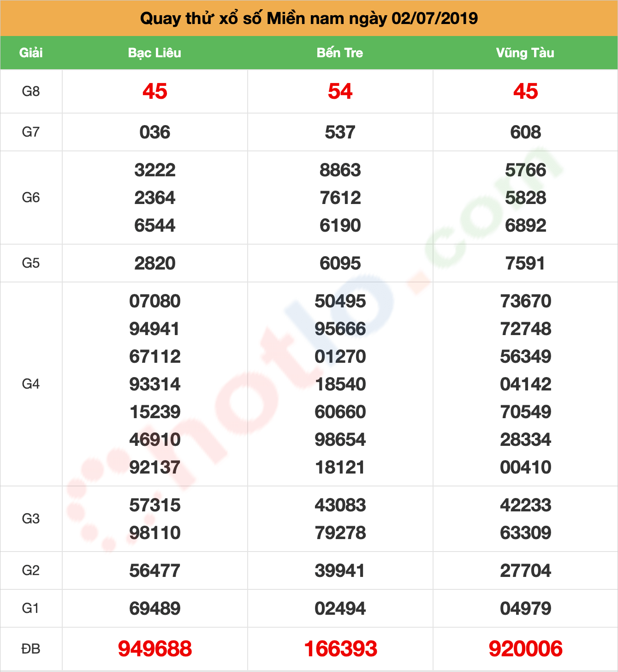
Task: Click G6 number 7612
Action: tap(340, 198)
